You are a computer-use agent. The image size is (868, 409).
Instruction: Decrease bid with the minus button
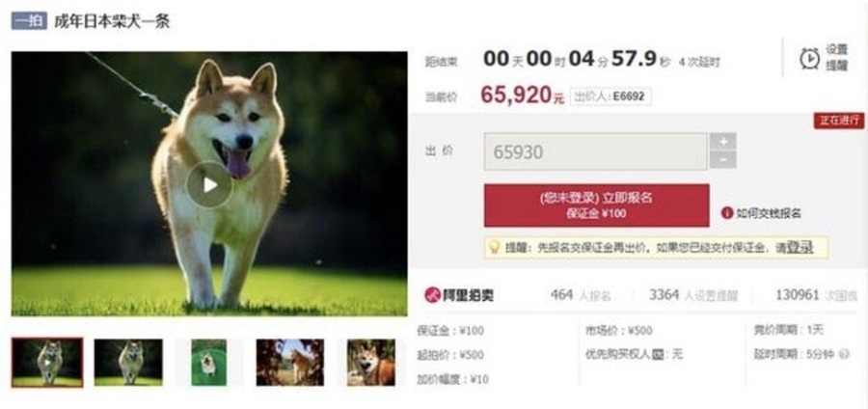click(722, 160)
